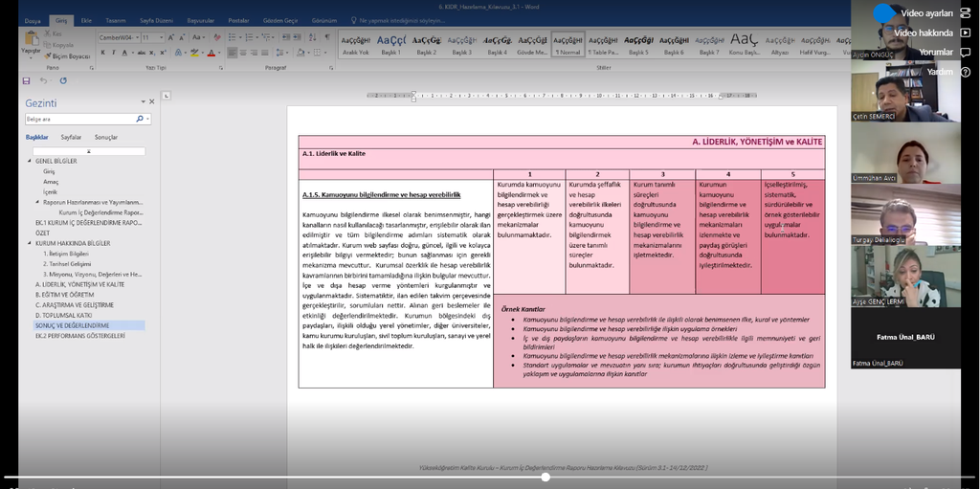Toggle bold (K) formatting
Image resolution: width=980 pixels, height=489 pixels.
[102, 53]
